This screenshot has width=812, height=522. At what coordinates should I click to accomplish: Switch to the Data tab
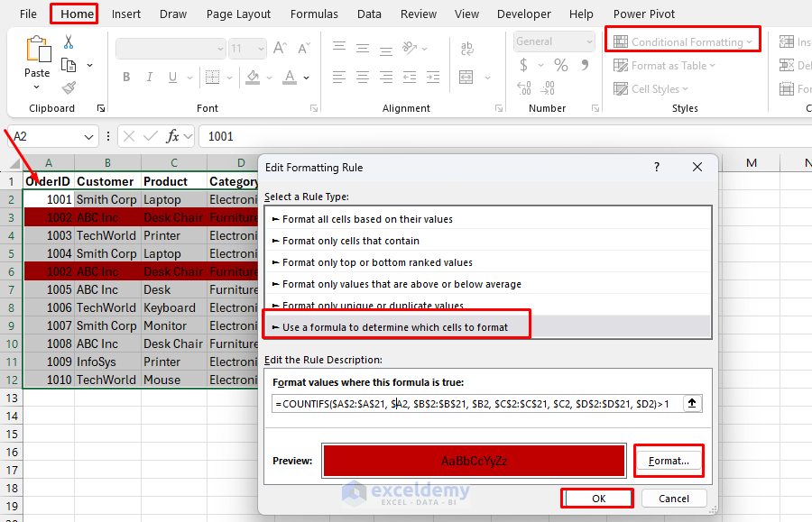[x=369, y=14]
